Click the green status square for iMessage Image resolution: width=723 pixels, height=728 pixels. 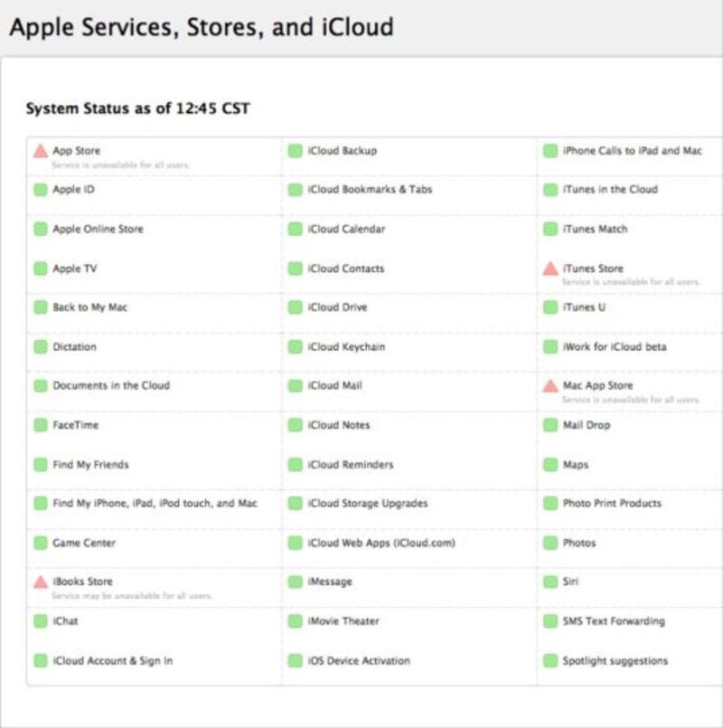[296, 581]
